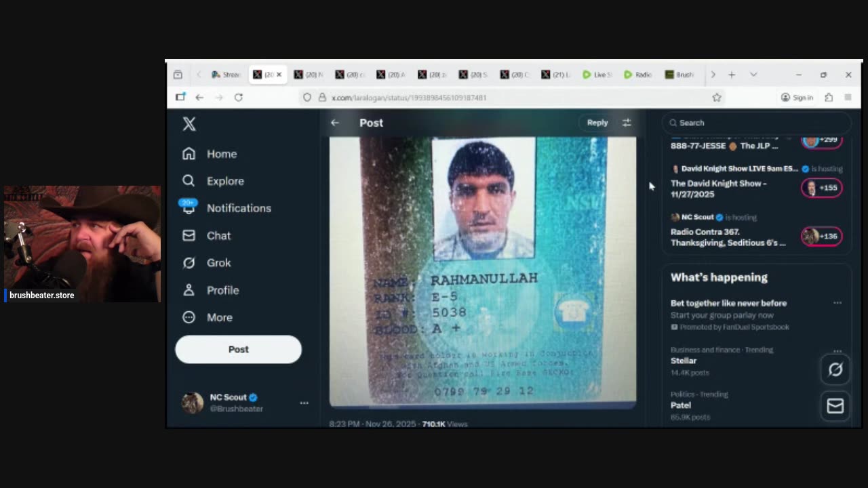Image resolution: width=868 pixels, height=488 pixels.
Task: Open reply sorting filter icon
Action: [627, 123]
